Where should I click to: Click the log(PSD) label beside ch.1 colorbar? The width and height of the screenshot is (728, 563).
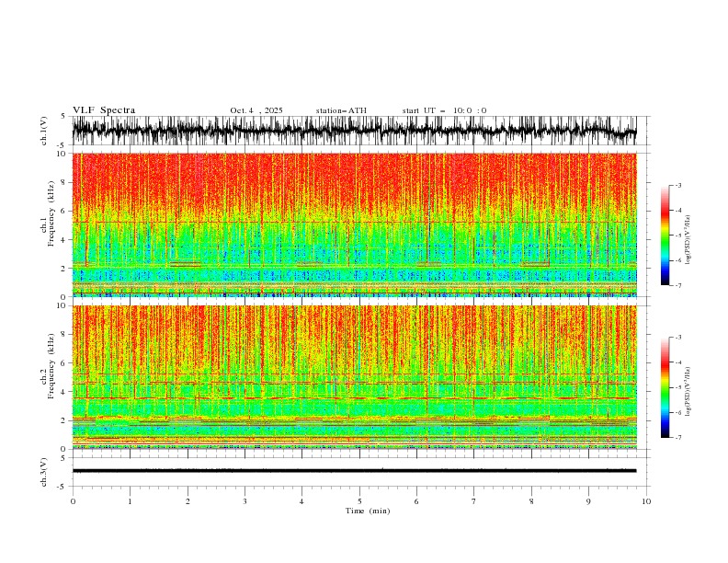click(x=688, y=240)
